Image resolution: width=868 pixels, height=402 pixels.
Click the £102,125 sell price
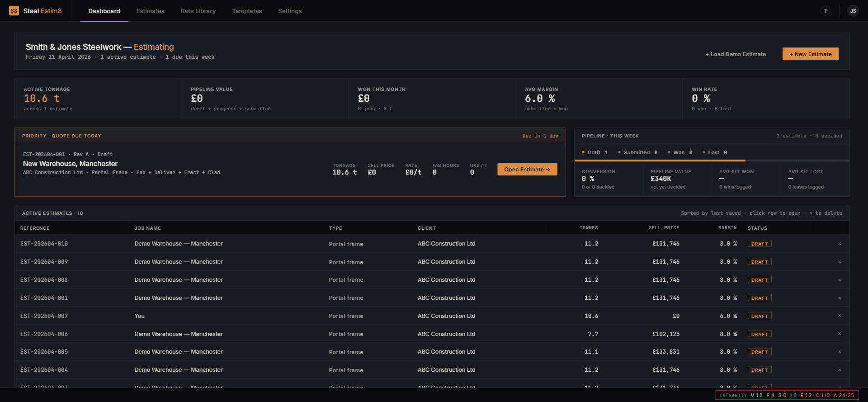(665, 334)
